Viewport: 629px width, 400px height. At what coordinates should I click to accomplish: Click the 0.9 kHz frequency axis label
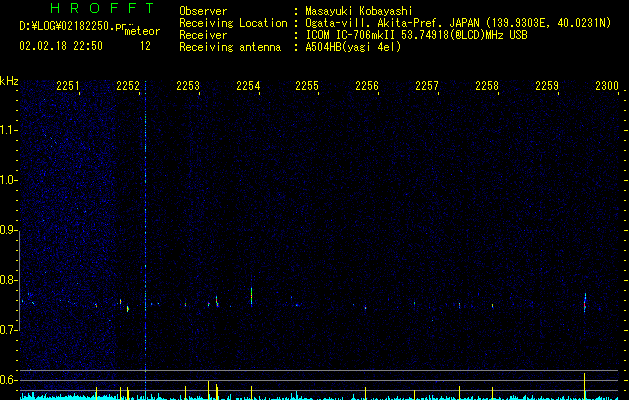8,230
